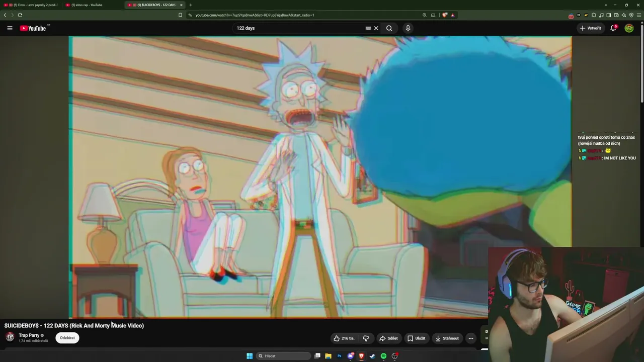Reload the page with refresh icon

click(x=20, y=15)
